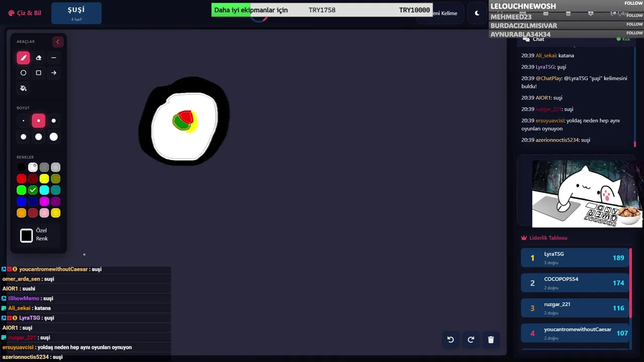Redo the last undone stroke
The width and height of the screenshot is (644, 362).
pos(470,339)
